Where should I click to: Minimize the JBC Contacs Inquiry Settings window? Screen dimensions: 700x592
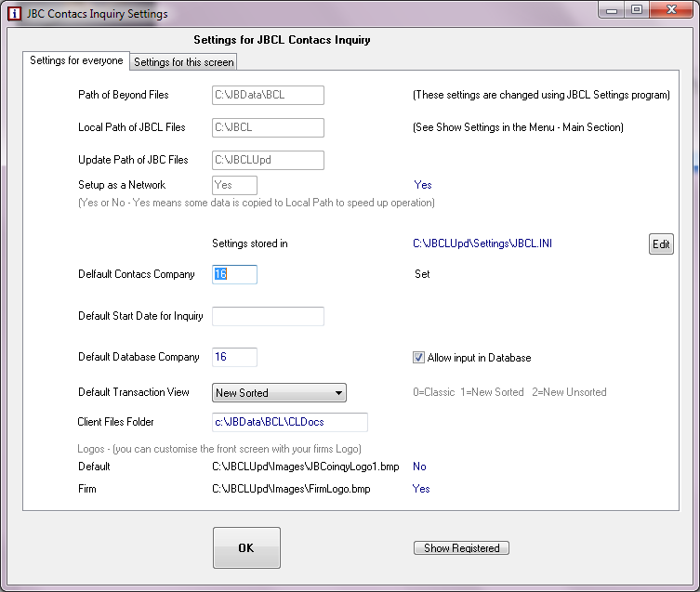click(613, 10)
